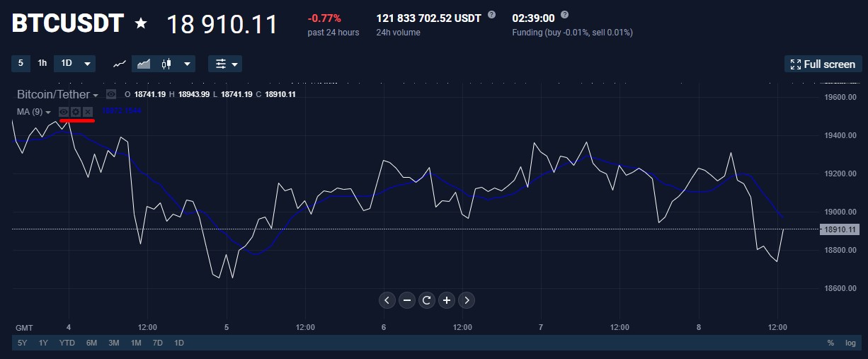
Task: Open the chart settings sliders dropdown
Action: tap(225, 64)
